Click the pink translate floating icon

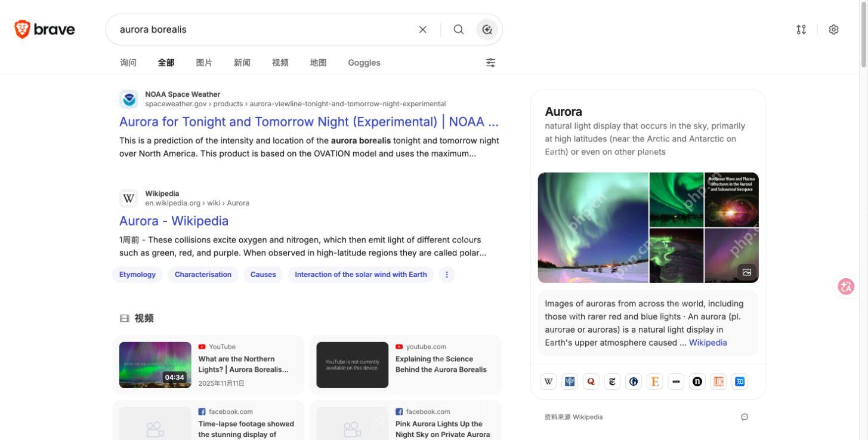pos(846,287)
